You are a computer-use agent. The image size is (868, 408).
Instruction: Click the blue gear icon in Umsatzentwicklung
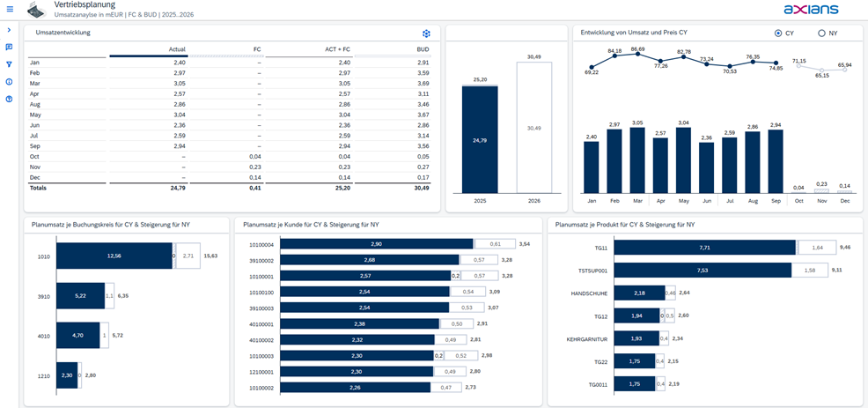click(426, 33)
